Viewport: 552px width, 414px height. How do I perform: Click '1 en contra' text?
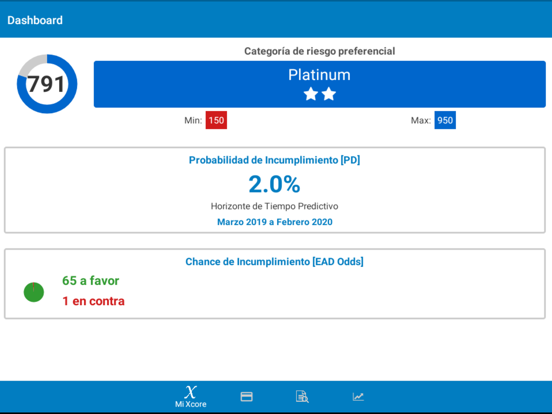click(x=93, y=301)
